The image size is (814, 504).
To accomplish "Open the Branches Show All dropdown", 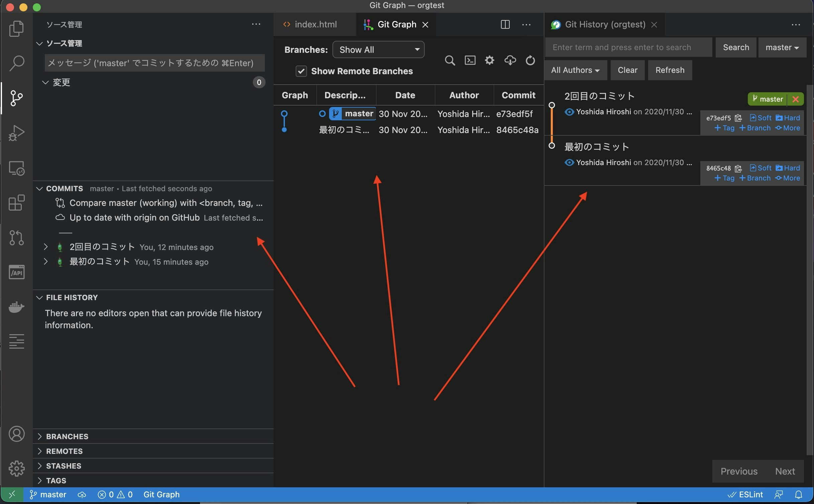I will 378,50.
